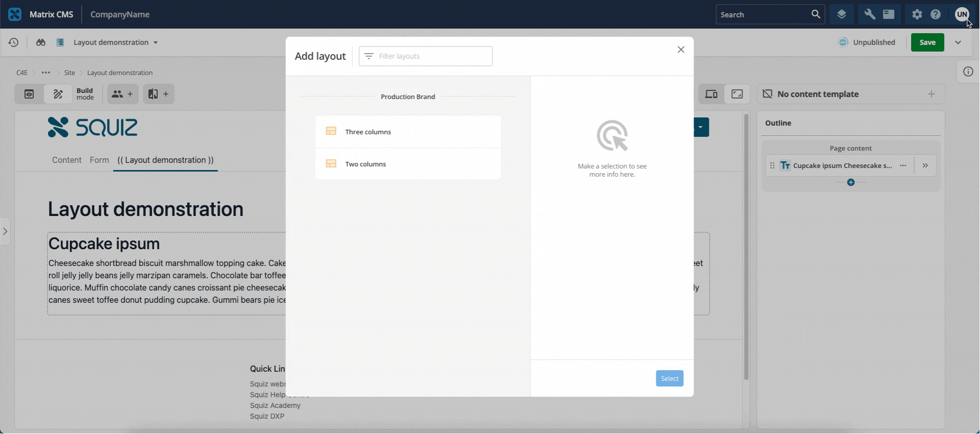The width and height of the screenshot is (980, 434).
Task: Click the Two columns layout icon
Action: (331, 163)
